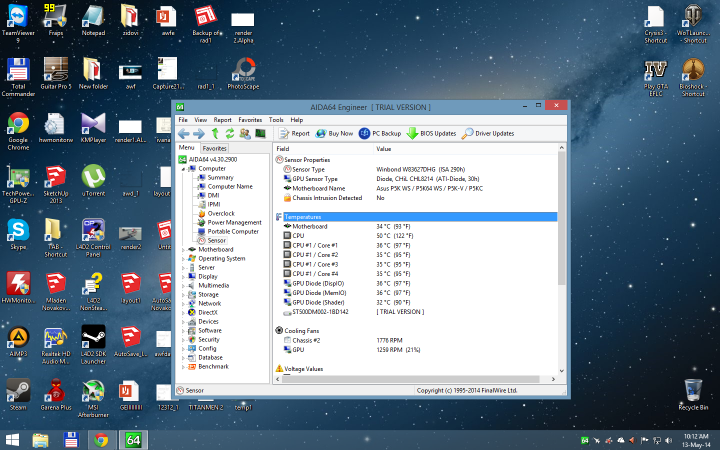Open Chrome from the taskbar

101,440
